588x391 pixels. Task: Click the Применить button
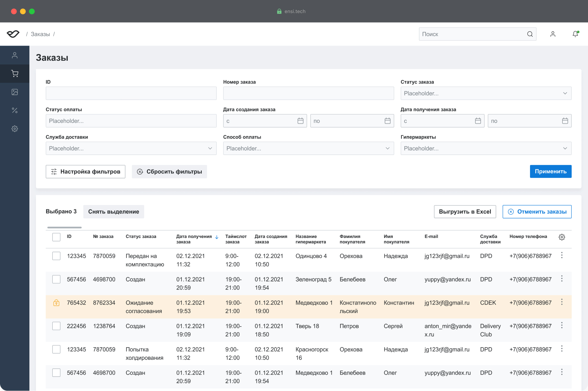click(550, 171)
